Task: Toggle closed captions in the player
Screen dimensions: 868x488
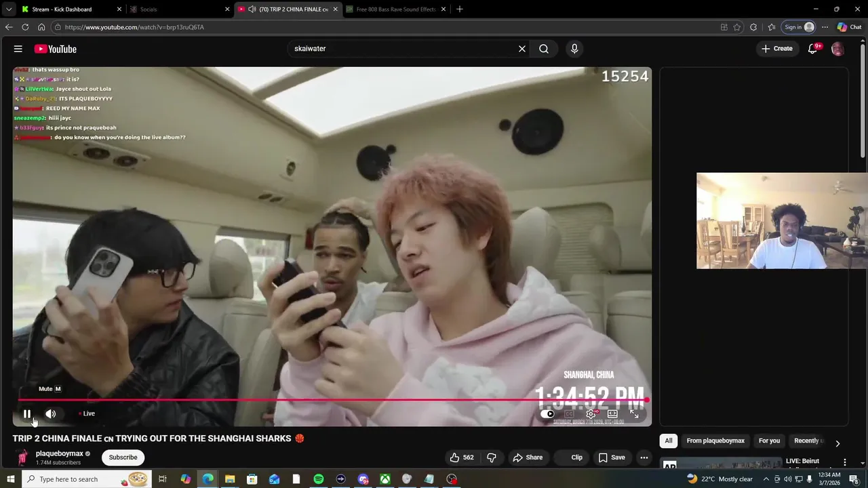Action: click(570, 414)
